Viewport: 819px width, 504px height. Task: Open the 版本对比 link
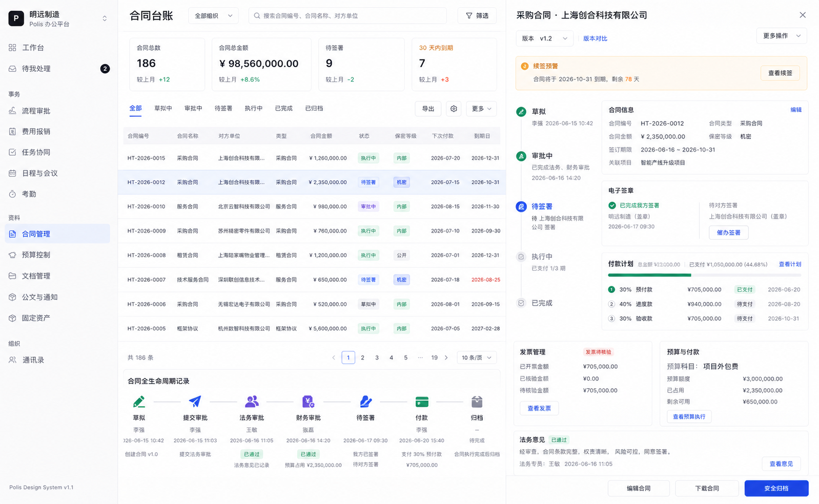pyautogui.click(x=595, y=38)
